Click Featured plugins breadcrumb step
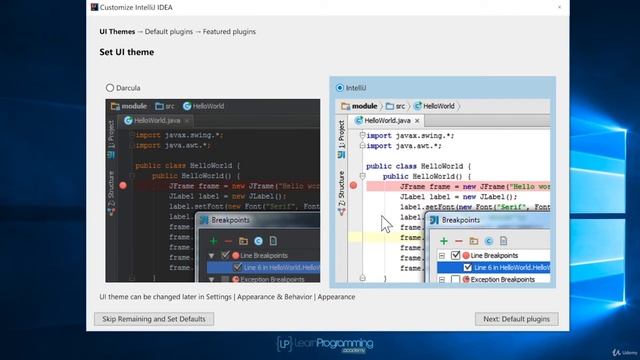Screen dimensions: 640x360 (229, 31)
